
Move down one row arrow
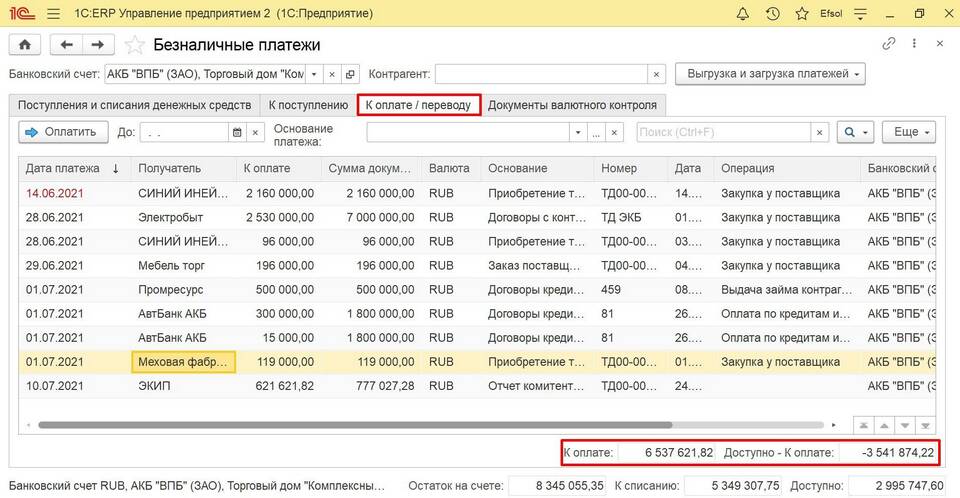(x=905, y=425)
